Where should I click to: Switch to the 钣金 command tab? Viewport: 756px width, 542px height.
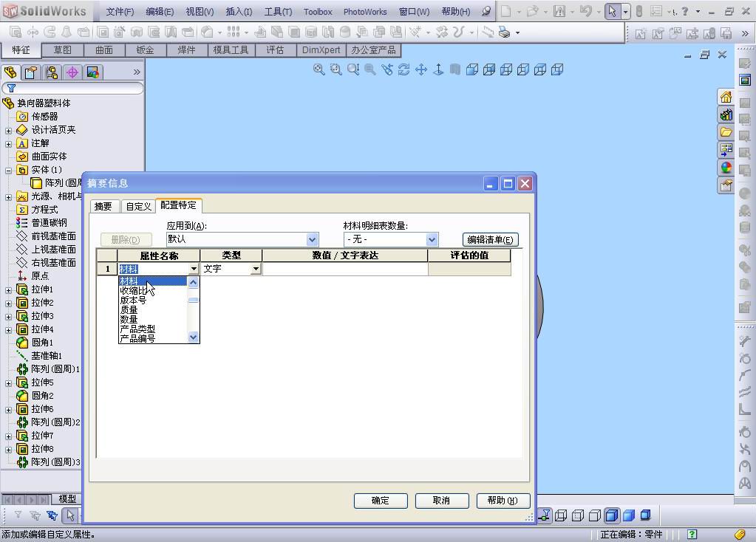(x=145, y=50)
